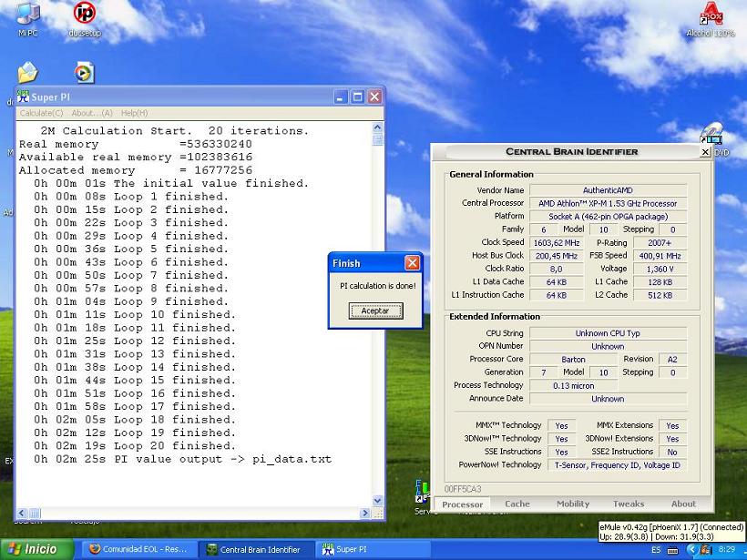Switch to the Cache tab
The image size is (747, 560).
[517, 504]
